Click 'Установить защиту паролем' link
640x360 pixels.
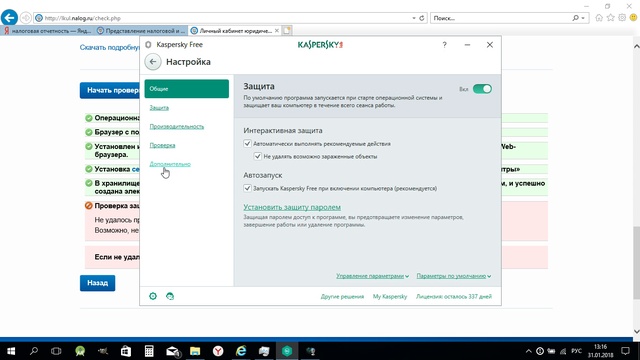[292, 207]
